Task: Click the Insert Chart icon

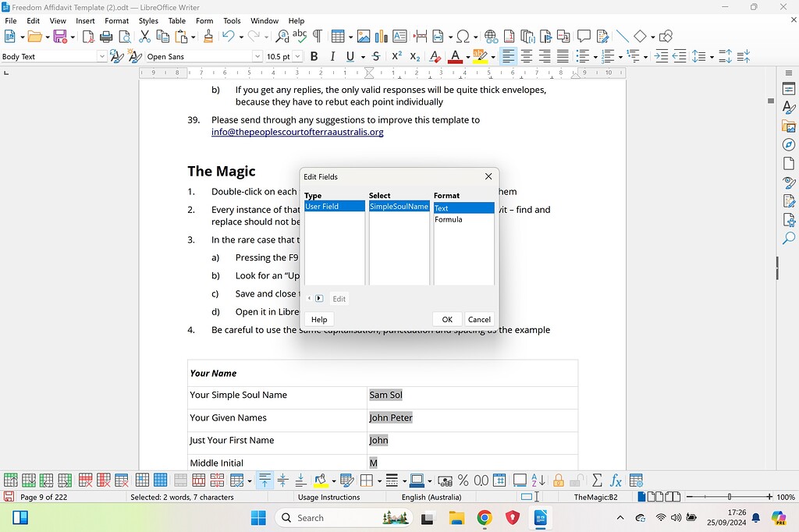Action: 381,36
